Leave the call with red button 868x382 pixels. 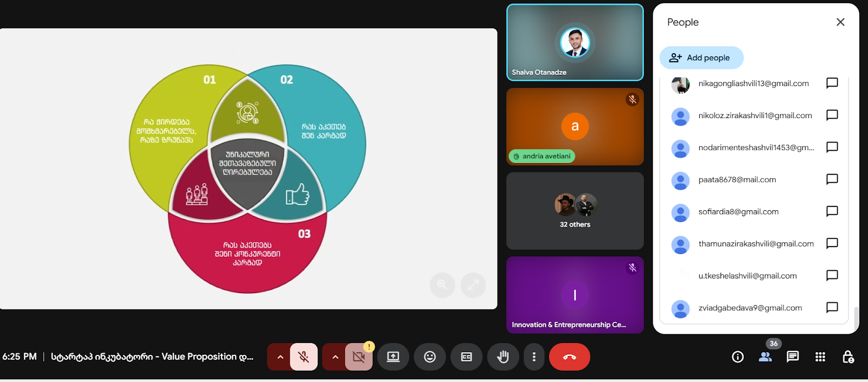(569, 357)
